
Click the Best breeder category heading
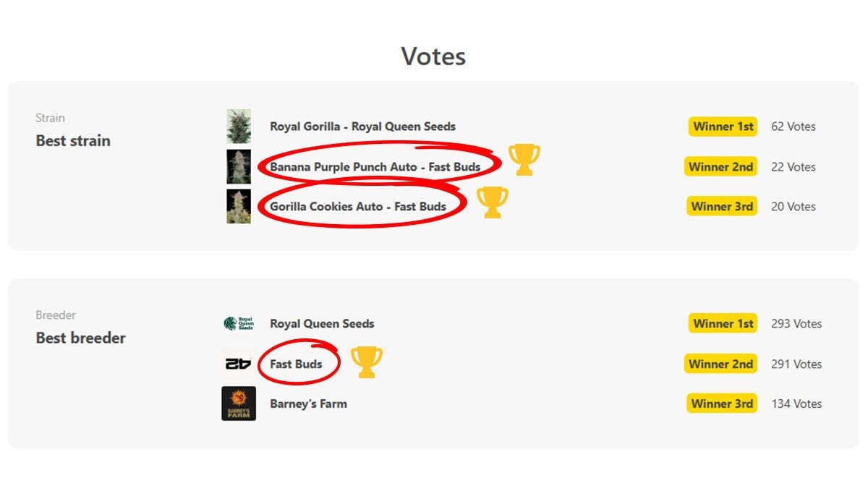click(x=80, y=338)
